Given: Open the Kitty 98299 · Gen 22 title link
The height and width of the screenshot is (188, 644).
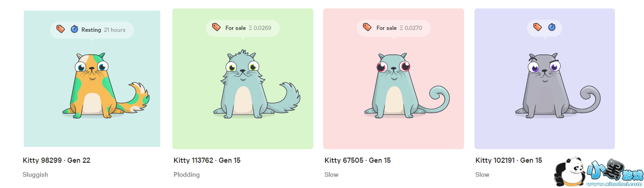Looking at the screenshot, I should click(57, 160).
